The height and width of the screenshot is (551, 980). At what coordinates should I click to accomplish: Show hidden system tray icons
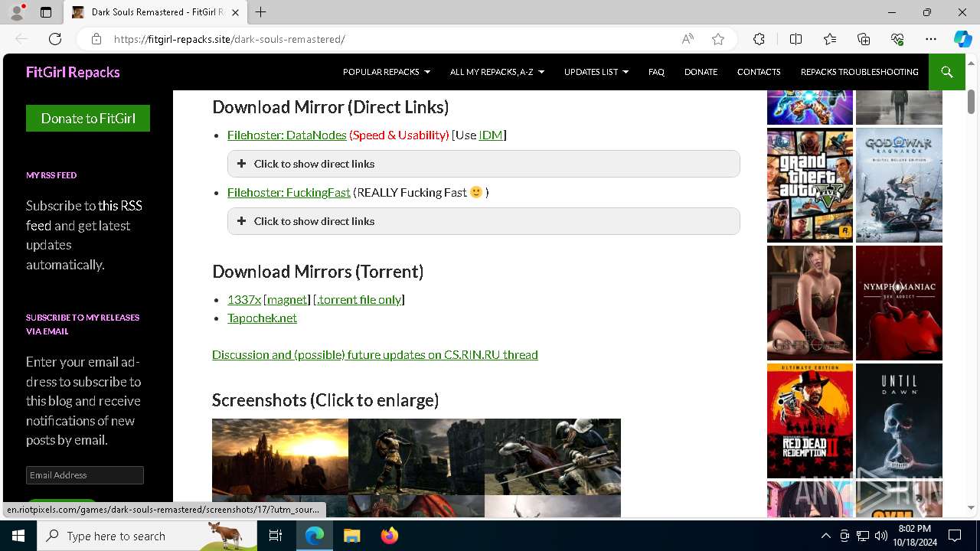click(x=825, y=536)
